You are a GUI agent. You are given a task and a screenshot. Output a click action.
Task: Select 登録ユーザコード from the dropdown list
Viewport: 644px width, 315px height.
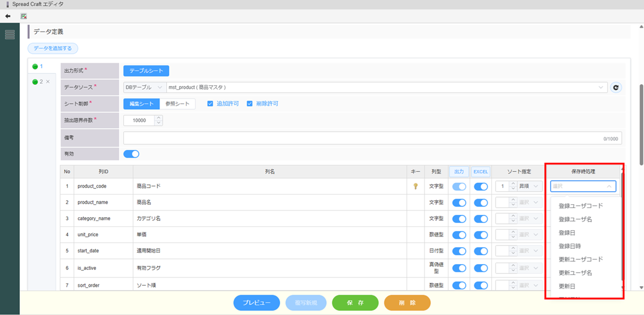(x=581, y=206)
